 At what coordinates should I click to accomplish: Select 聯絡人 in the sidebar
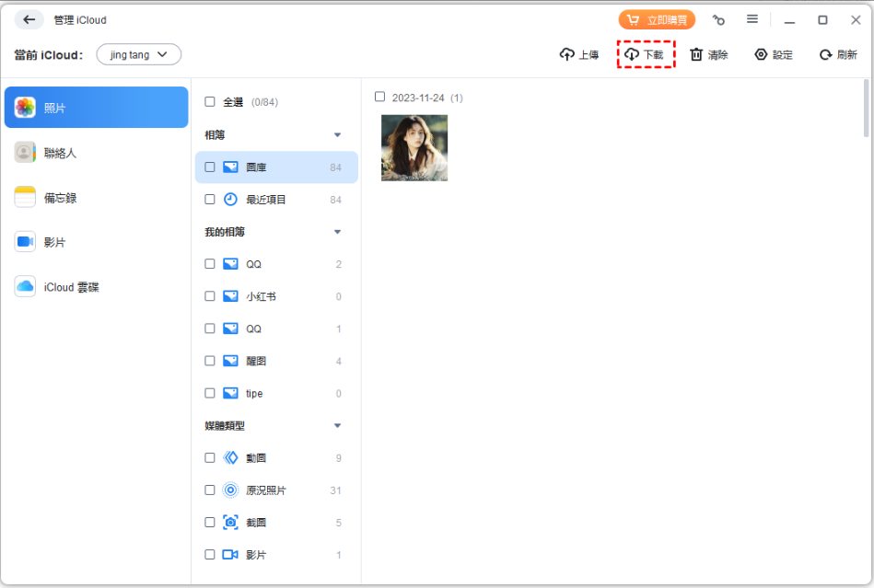click(x=97, y=153)
